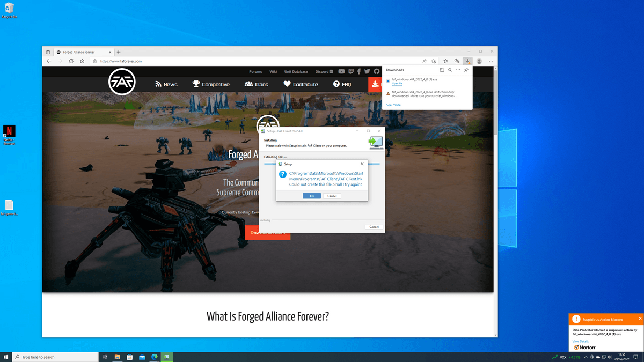Open more options in Downloads panel

coord(458,70)
